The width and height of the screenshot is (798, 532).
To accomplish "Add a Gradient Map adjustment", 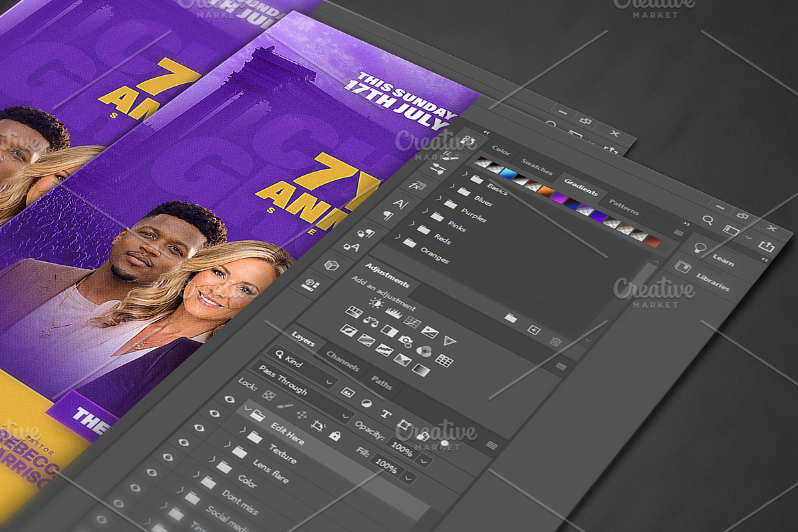I will 420,370.
